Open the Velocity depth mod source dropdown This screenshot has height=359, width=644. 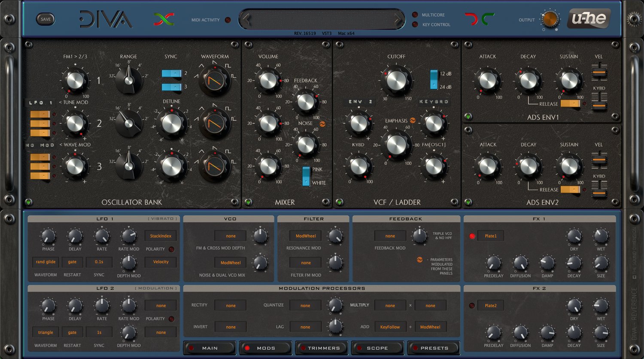point(161,262)
